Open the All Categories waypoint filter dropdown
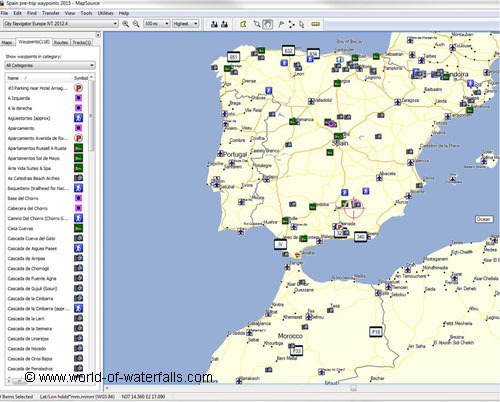The image size is (500, 402). 50,65
